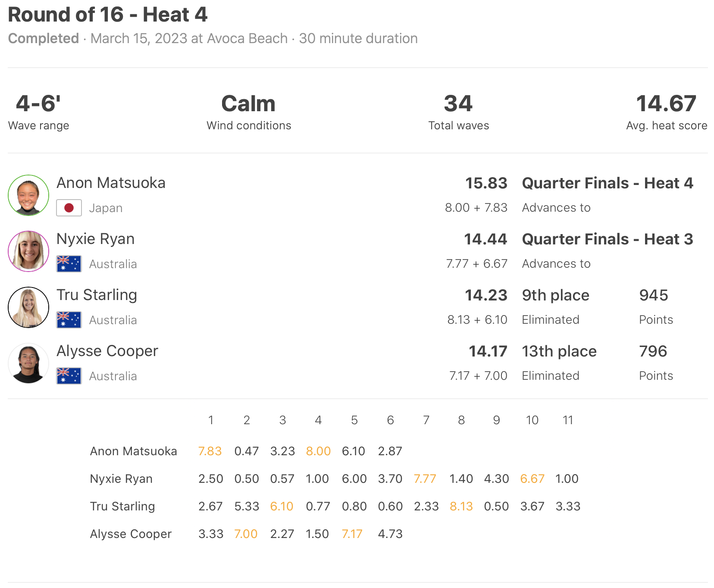Screen dimensions: 714x588
Task: Select Tru Starling's highlighted 8.13 wave score
Action: pos(461,506)
